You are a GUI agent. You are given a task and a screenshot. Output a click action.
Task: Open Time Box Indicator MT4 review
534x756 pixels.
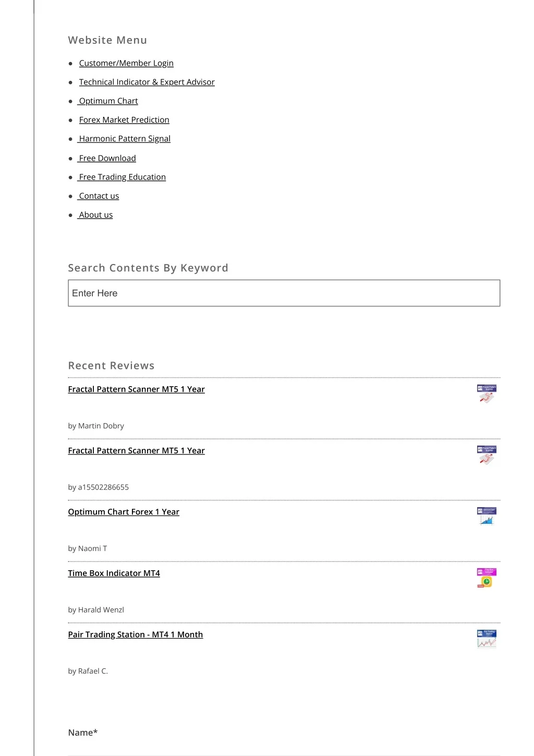click(x=114, y=573)
